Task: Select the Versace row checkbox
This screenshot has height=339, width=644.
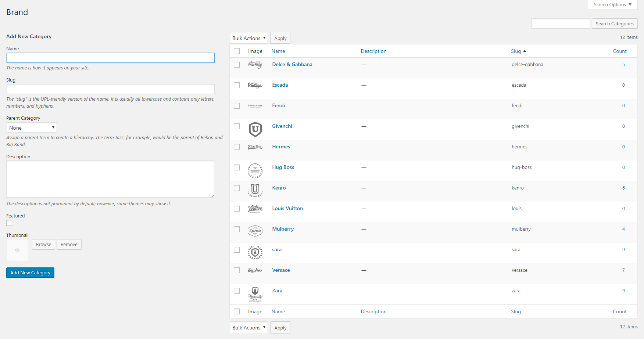Action: (x=237, y=270)
